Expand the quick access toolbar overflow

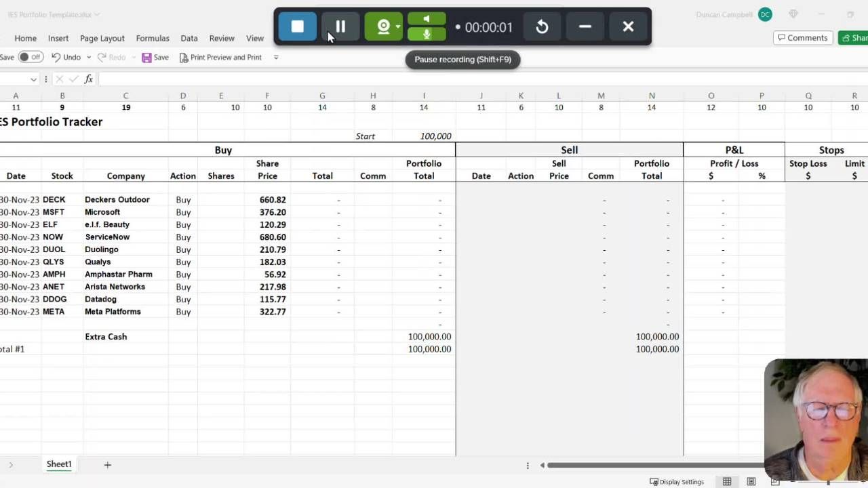pos(276,58)
